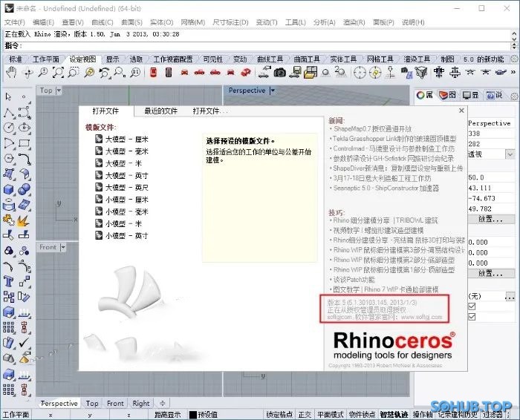Open the tip link 谈谈Patch功能

click(354, 280)
